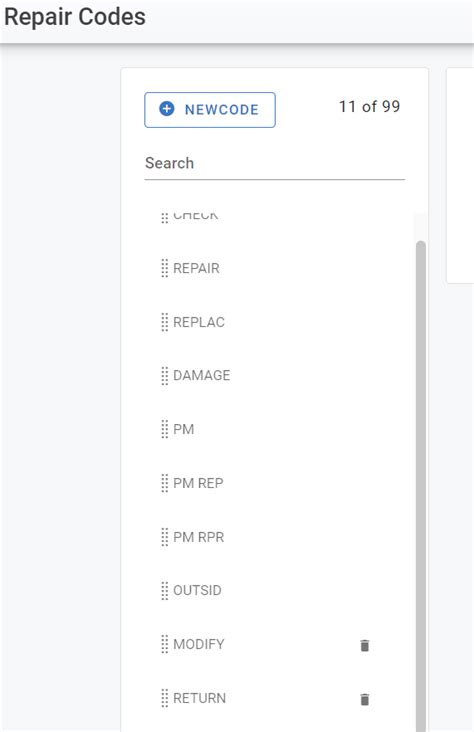Grab the drag handle next to REPAIR
Screen dimensions: 474x732
(x=164, y=268)
